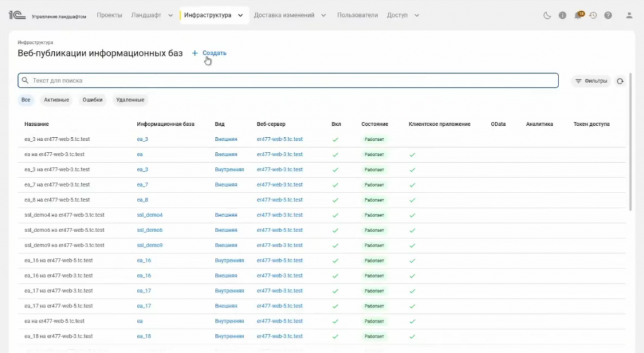Click the help question mark icon

tap(608, 15)
